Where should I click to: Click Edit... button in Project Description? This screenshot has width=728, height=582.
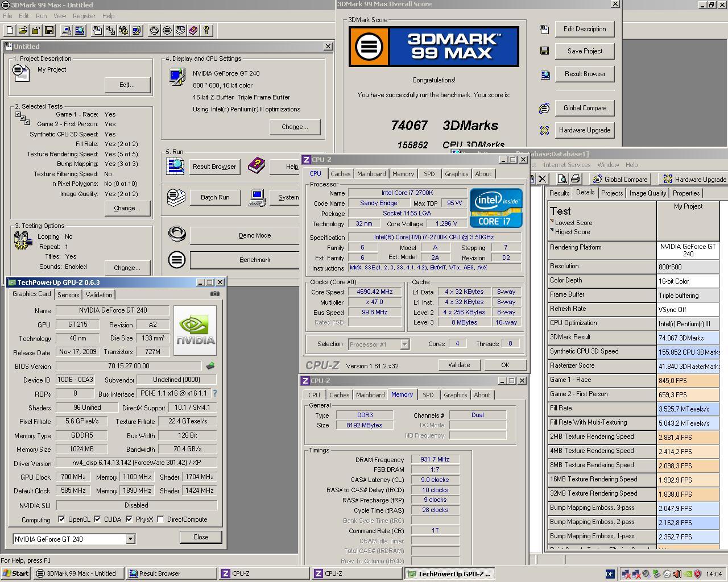click(127, 85)
